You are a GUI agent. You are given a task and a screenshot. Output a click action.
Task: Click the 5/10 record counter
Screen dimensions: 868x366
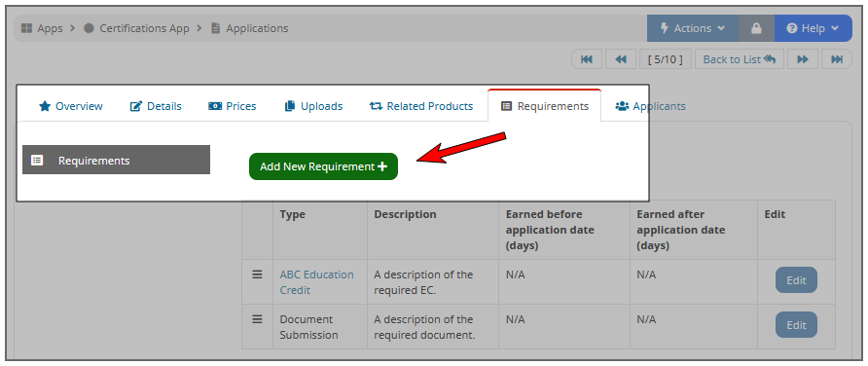(666, 59)
